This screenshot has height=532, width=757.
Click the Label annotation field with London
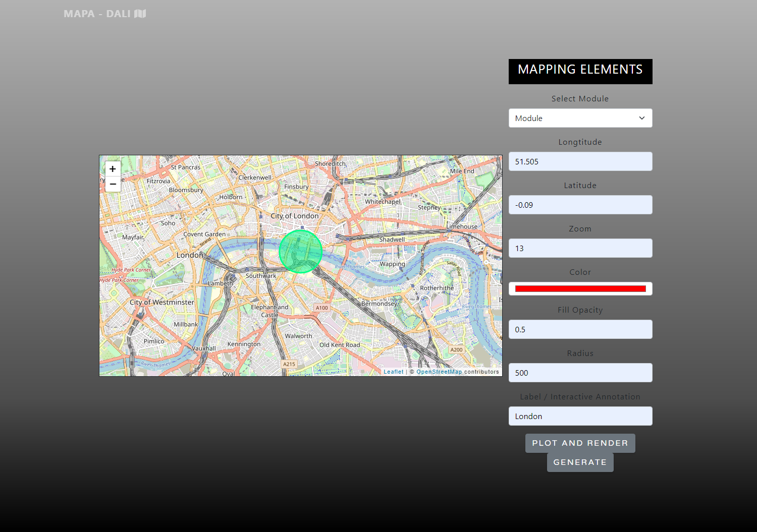coord(580,416)
